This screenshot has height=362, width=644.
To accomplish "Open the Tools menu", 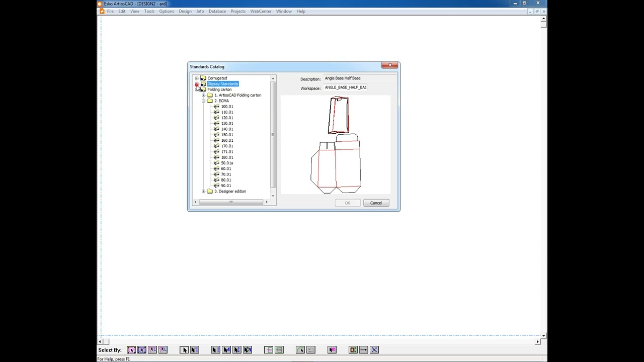I will [x=149, y=11].
